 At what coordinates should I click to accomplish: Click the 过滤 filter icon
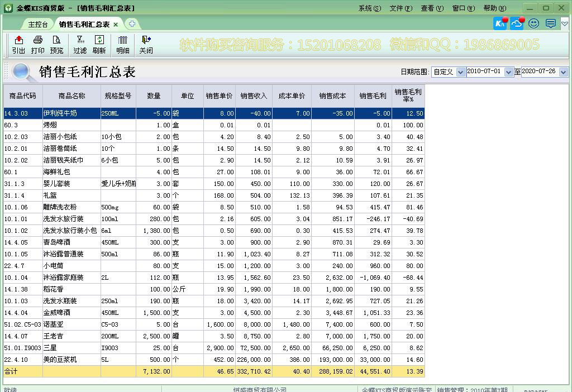pos(81,45)
